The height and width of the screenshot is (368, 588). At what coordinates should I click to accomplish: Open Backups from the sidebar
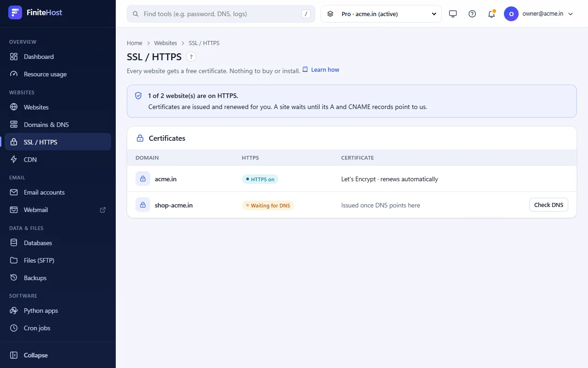click(x=58, y=278)
